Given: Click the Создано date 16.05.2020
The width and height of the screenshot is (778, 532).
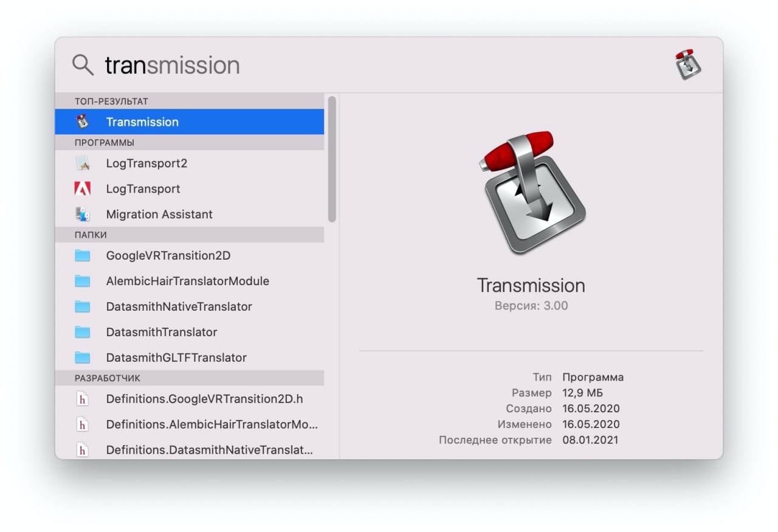Looking at the screenshot, I should pyautogui.click(x=591, y=409).
